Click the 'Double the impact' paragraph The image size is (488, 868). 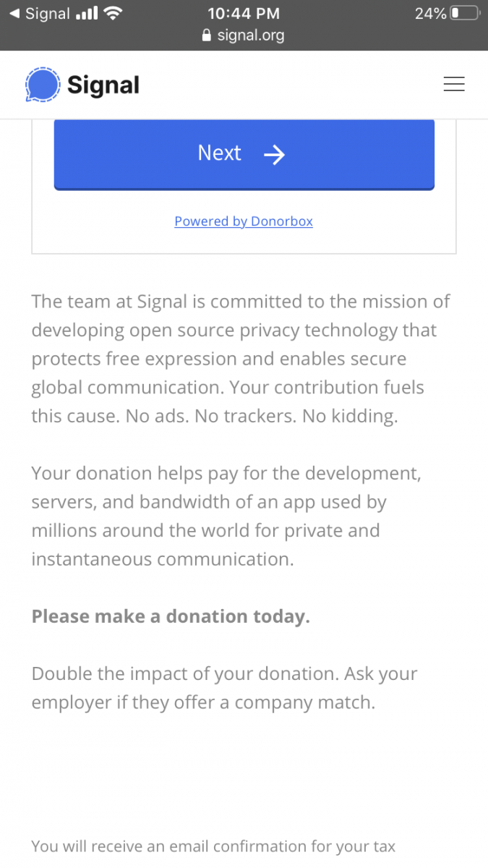pyautogui.click(x=224, y=688)
